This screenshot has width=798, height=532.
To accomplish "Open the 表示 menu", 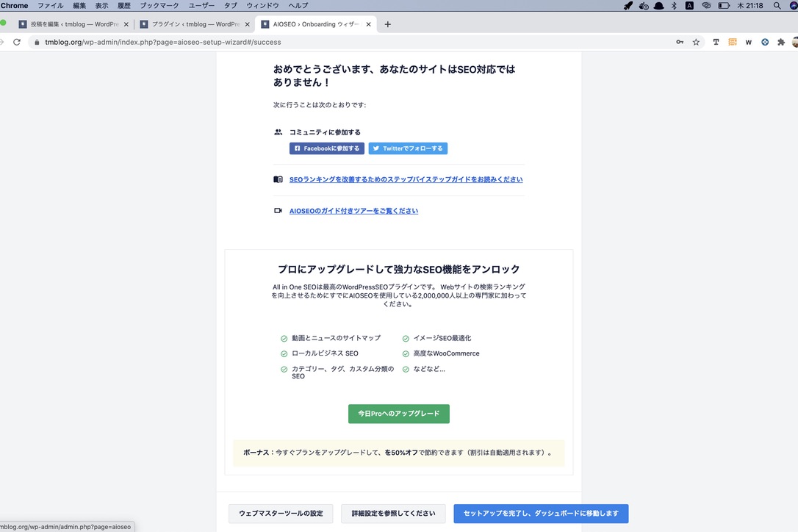I will pos(102,6).
